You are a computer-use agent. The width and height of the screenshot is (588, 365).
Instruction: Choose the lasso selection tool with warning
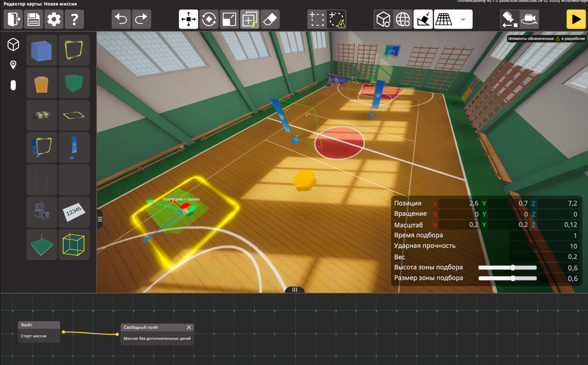(337, 19)
